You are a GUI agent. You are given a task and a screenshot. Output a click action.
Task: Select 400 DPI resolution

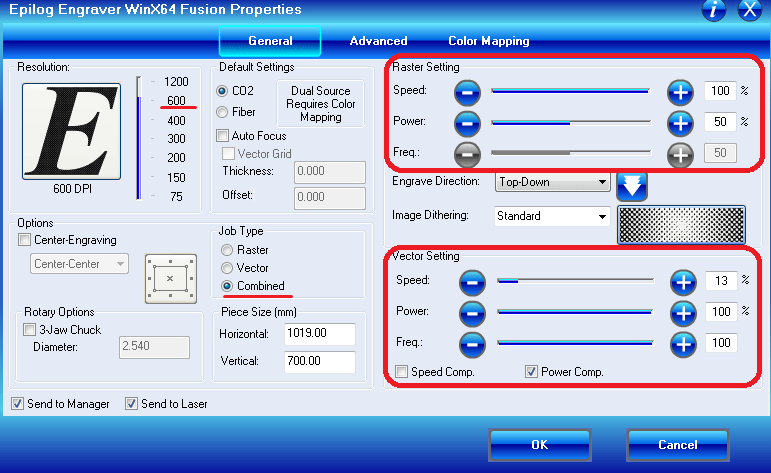[x=176, y=120]
